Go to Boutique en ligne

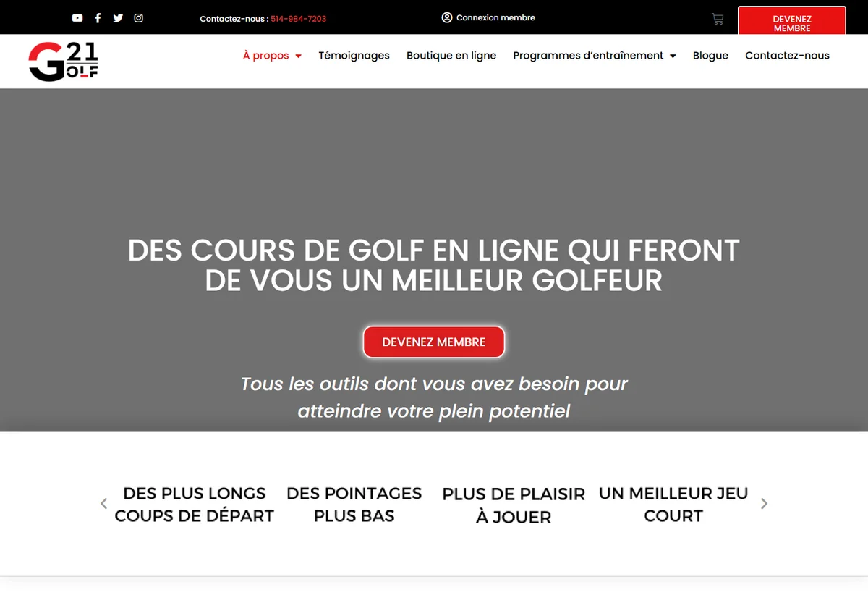tap(451, 56)
